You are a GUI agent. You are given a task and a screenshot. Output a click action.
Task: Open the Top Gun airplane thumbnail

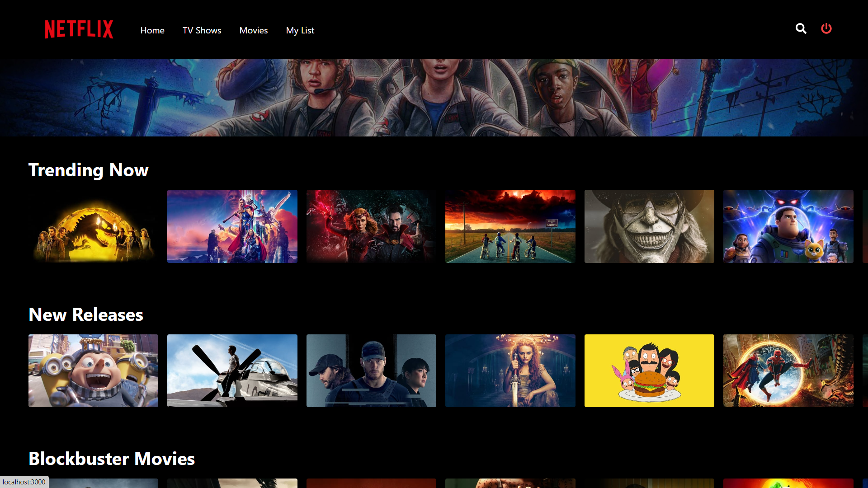232,371
